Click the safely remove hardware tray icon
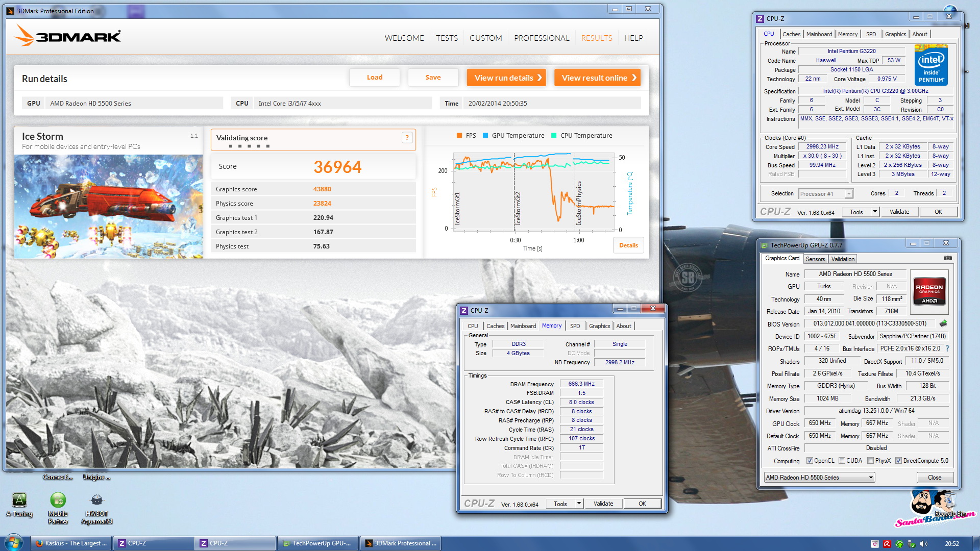The width and height of the screenshot is (980, 551). (x=912, y=544)
